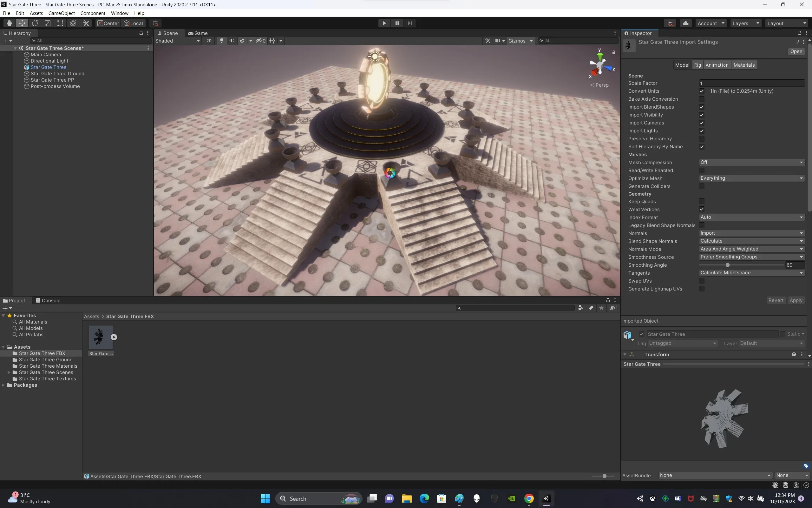Screen dimensions: 812x508
Task: Disable Import Cameras checkbox
Action: pos(702,123)
